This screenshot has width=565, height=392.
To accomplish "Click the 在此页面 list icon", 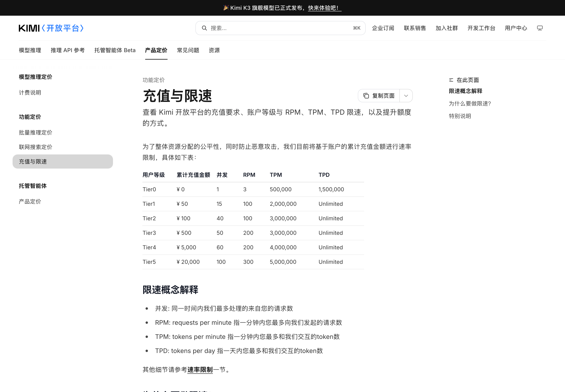I will pyautogui.click(x=451, y=80).
